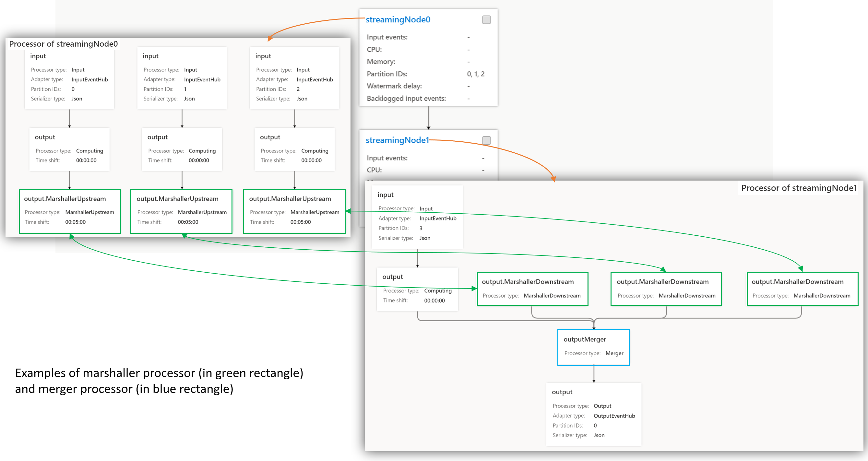Open the streamingNode1 title link
Image resolution: width=868 pixels, height=461 pixels.
coord(397,140)
